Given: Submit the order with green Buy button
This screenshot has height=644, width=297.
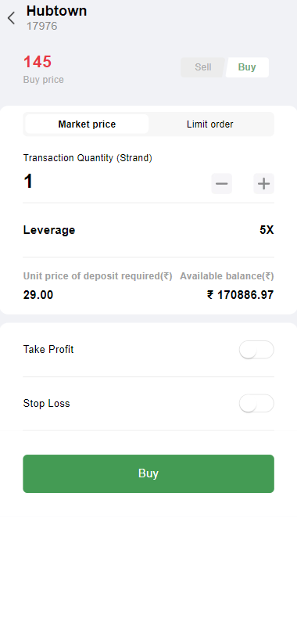Looking at the screenshot, I should tap(148, 473).
